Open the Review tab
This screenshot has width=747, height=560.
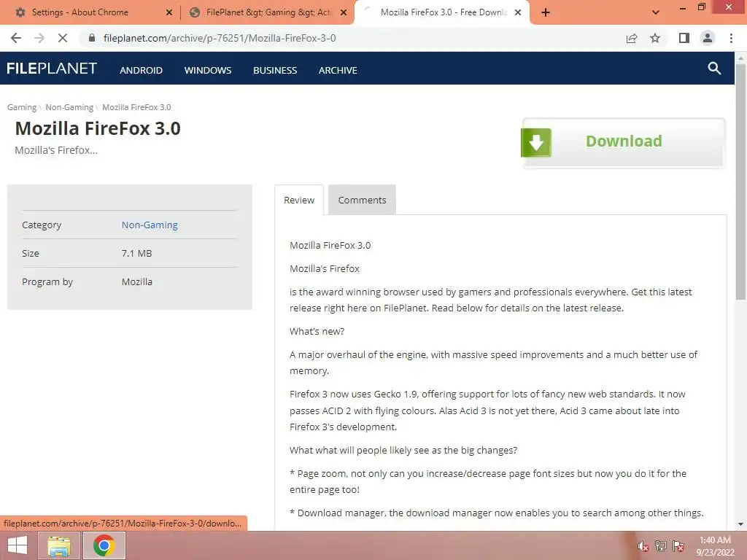pyautogui.click(x=299, y=200)
